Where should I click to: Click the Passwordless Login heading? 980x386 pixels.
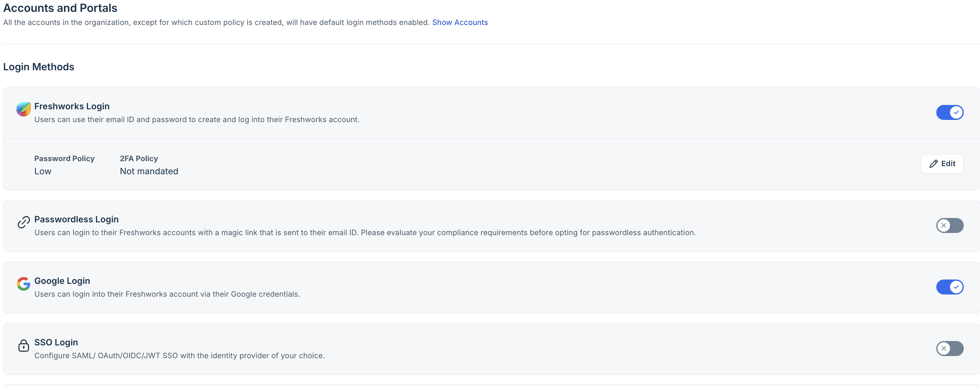pos(76,219)
